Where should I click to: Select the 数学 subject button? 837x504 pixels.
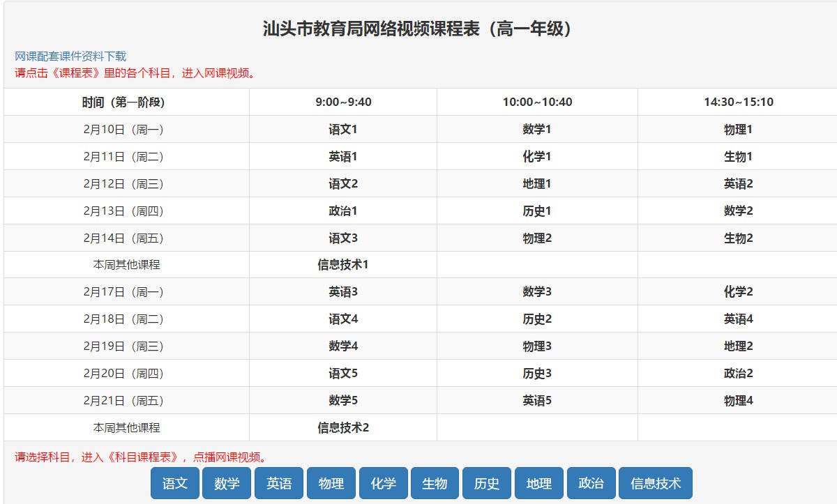pyautogui.click(x=227, y=483)
